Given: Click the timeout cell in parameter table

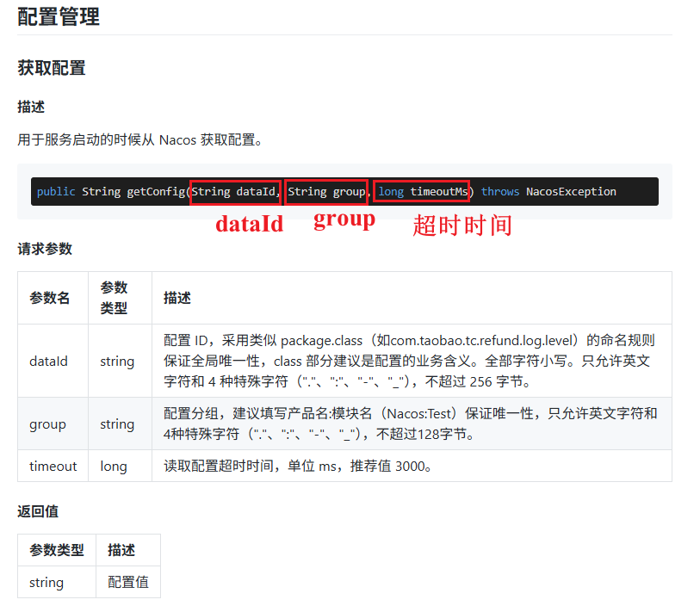Looking at the screenshot, I should click(x=53, y=466).
